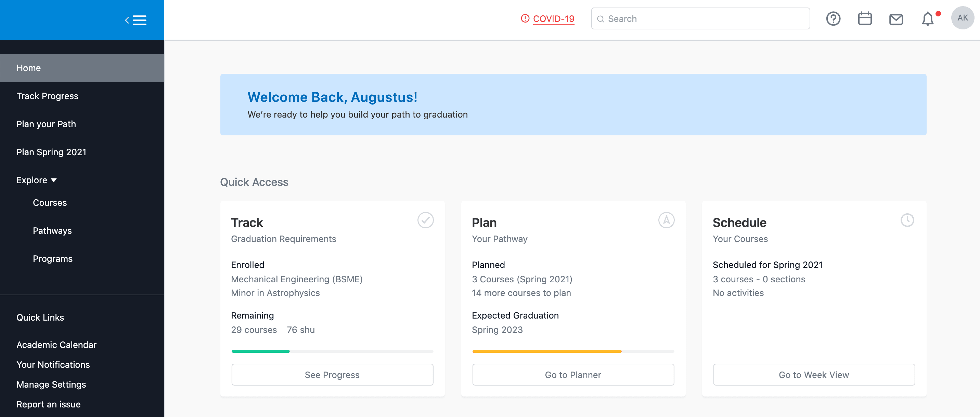This screenshot has width=980, height=417.
Task: Open the calendar icon in the header
Action: (865, 18)
